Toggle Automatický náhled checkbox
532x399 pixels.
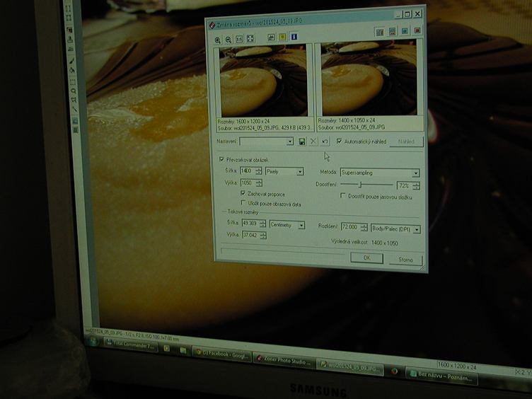339,141
